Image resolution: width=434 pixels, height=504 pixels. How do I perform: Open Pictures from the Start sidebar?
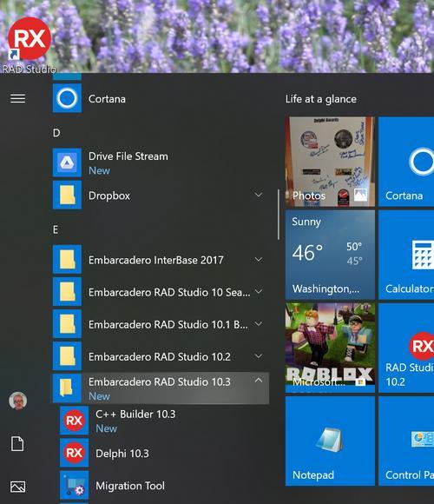coord(17,487)
